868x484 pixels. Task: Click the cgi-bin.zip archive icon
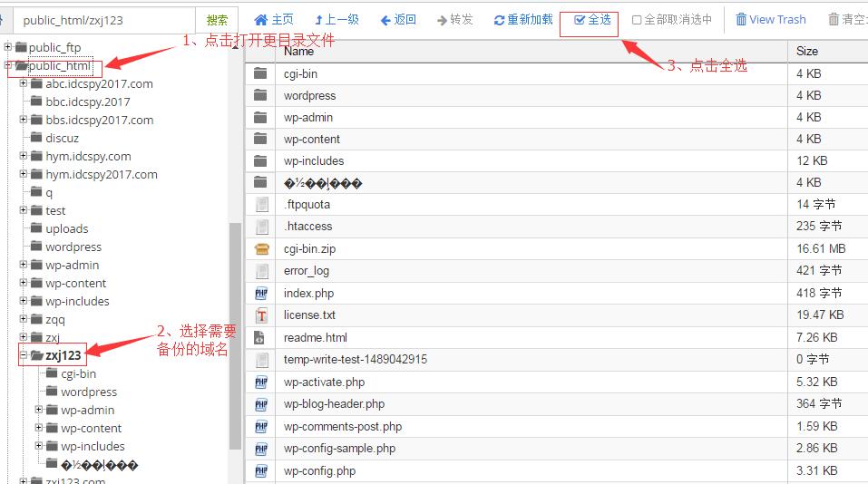262,249
